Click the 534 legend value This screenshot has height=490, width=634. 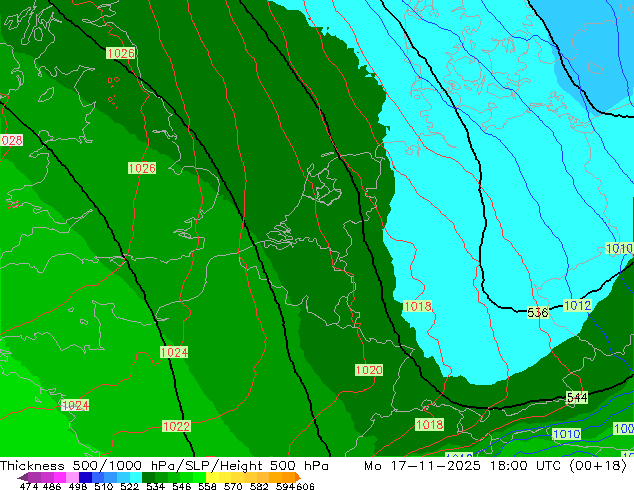pos(156,486)
